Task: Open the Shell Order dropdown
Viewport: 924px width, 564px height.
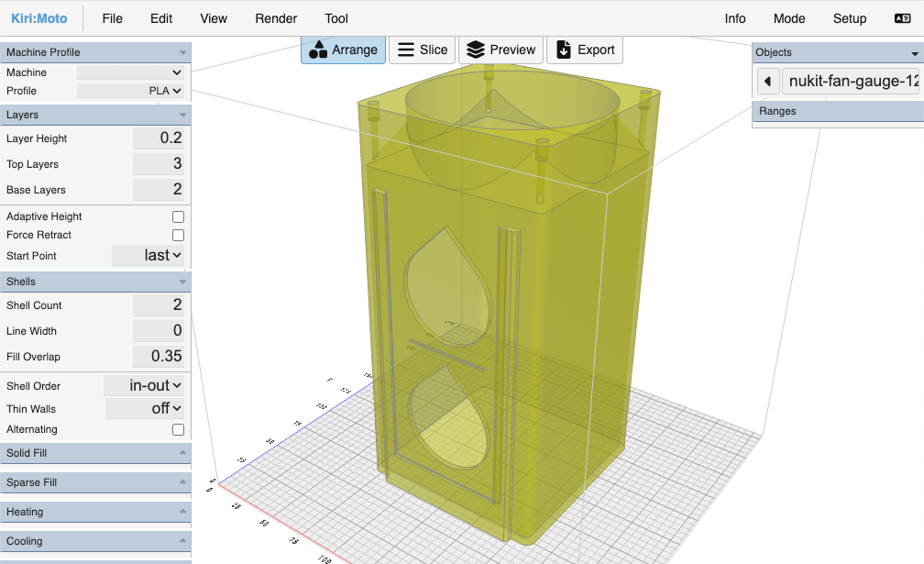Action: tap(144, 386)
